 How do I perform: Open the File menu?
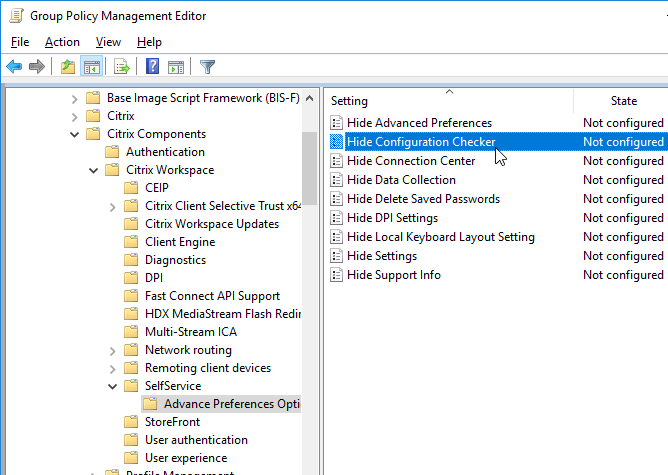(20, 42)
